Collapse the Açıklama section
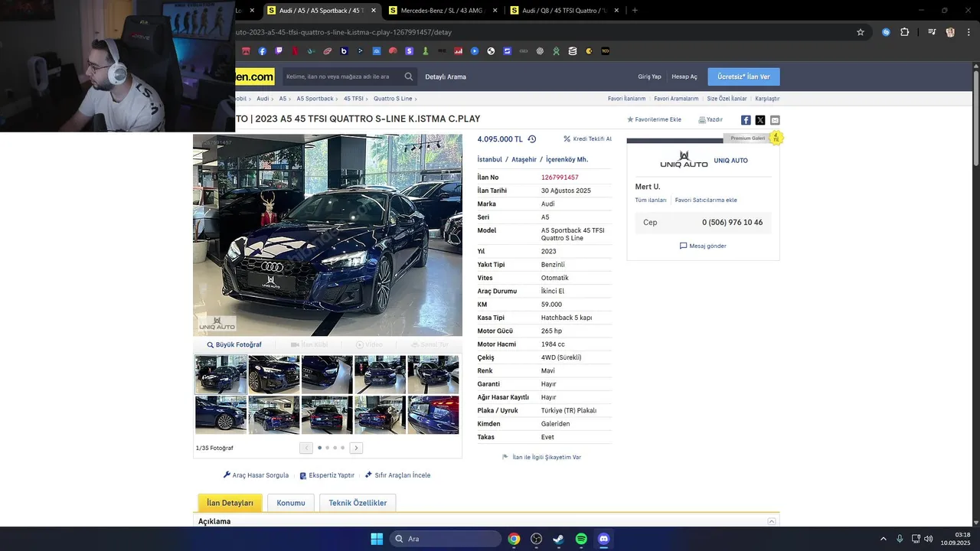This screenshot has height=551, width=980. pyautogui.click(x=772, y=521)
